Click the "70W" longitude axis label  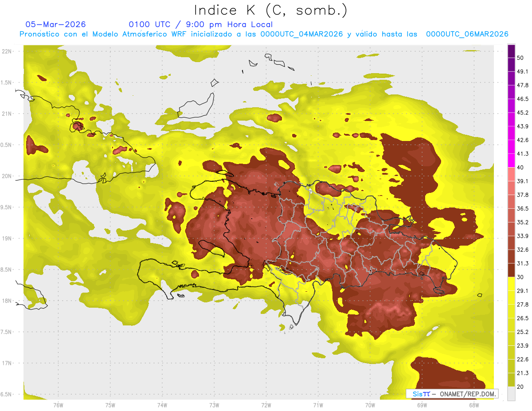pyautogui.click(x=370, y=405)
